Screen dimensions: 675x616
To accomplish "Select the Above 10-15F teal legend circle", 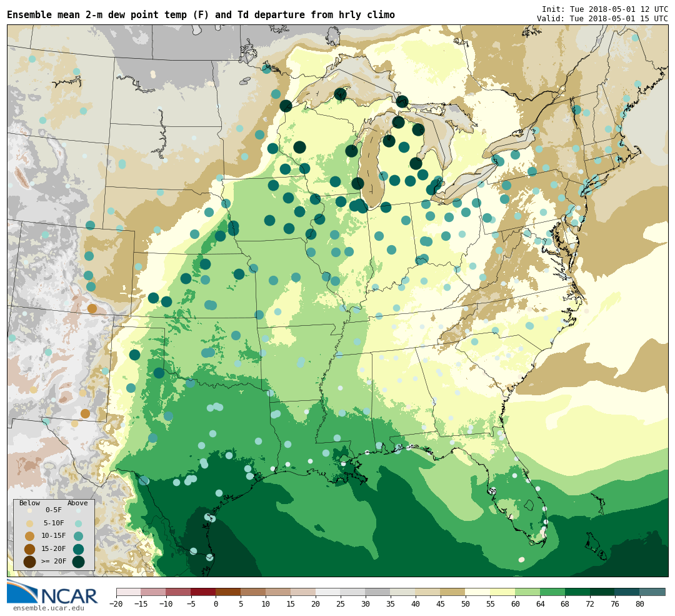I will point(78,537).
